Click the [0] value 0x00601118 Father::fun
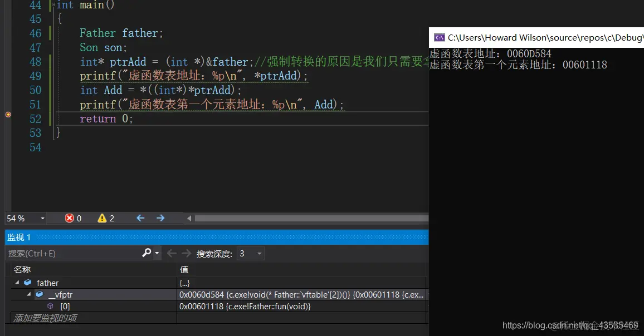Image resolution: width=644 pixels, height=336 pixels. 245,307
